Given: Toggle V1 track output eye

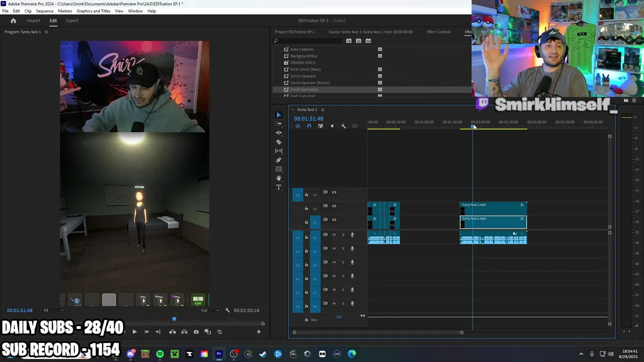Looking at the screenshot, I should pyautogui.click(x=334, y=220).
